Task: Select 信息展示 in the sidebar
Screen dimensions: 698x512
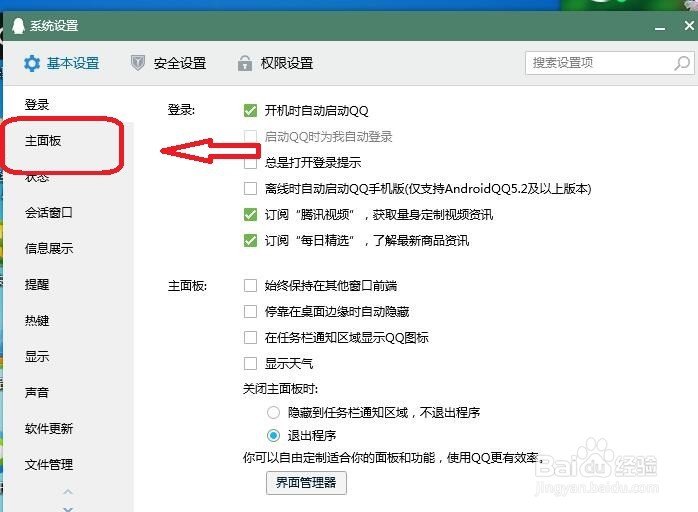Action: 49,248
